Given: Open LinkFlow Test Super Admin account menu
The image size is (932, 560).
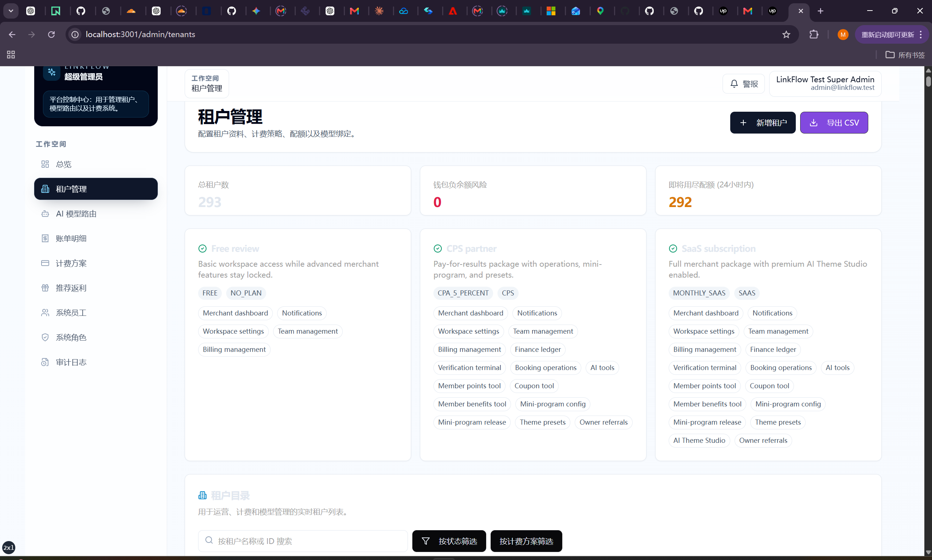Looking at the screenshot, I should tap(825, 84).
